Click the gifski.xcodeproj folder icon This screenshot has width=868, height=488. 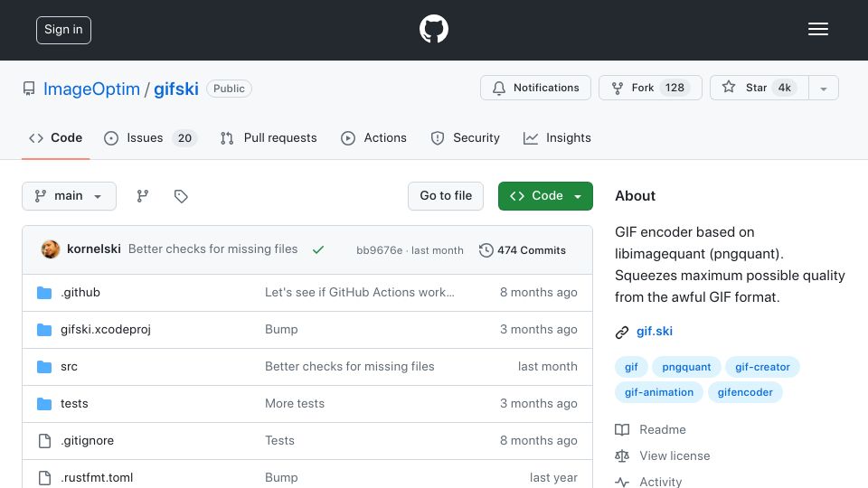(44, 330)
